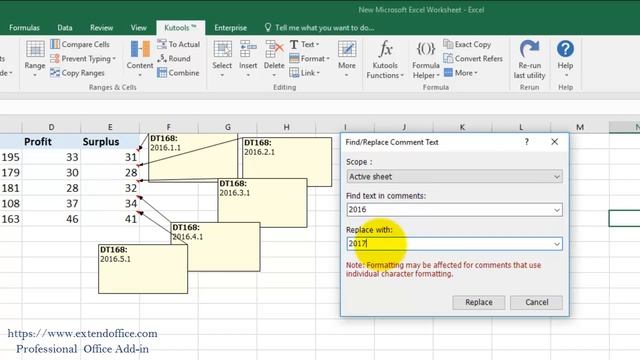The image size is (640, 360).
Task: Open the Content tool menu
Action: (140, 59)
